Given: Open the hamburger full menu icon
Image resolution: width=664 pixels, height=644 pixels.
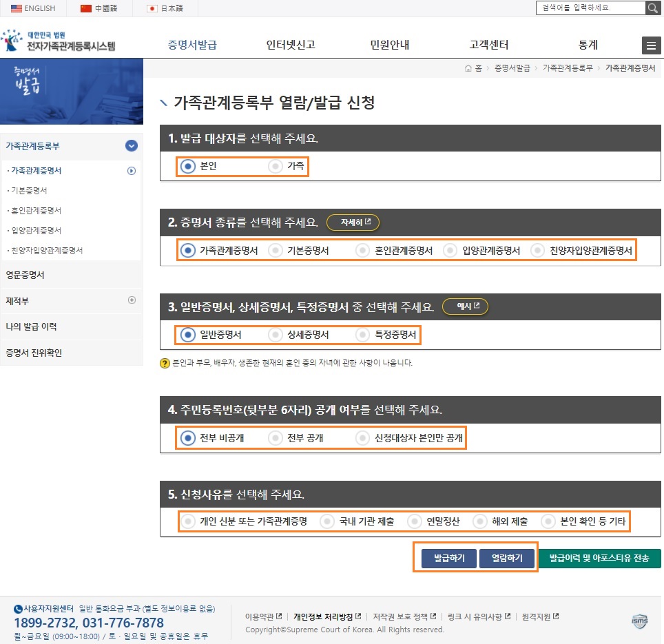Looking at the screenshot, I should (652, 45).
